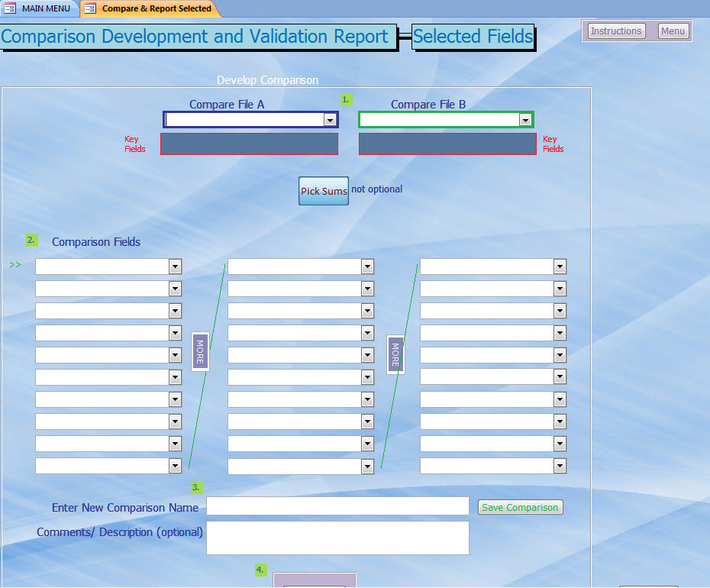Click the green step 2 marker

[x=31, y=240]
